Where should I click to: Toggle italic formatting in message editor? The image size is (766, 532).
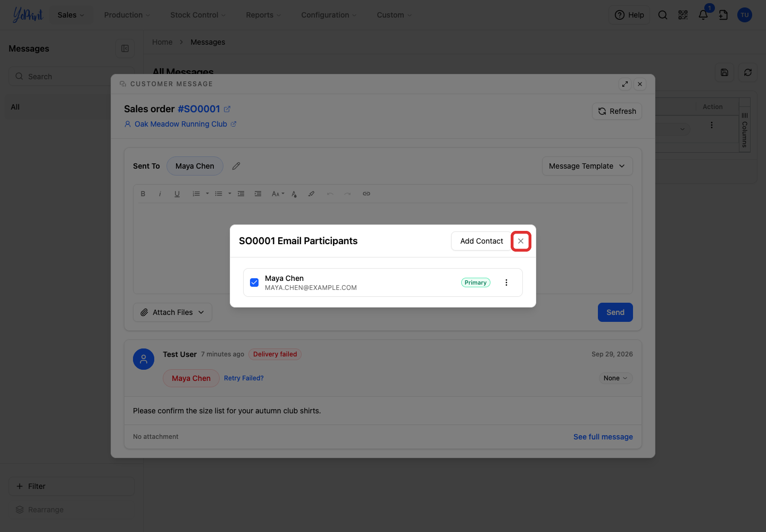click(x=160, y=194)
